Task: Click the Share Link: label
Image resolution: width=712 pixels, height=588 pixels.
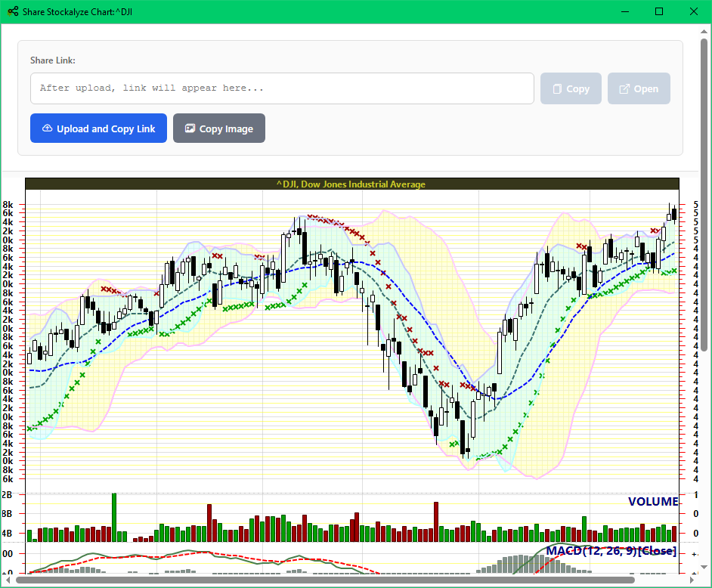Action: coord(53,60)
